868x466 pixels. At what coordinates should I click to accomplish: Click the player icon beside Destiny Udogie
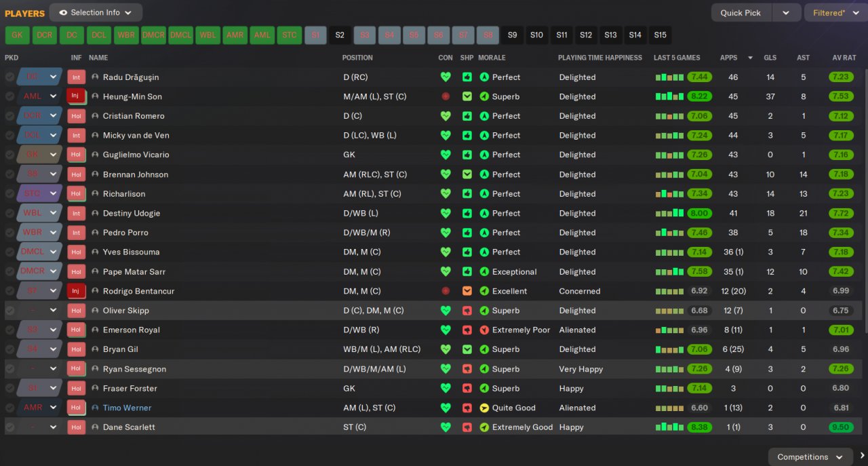pos(95,213)
